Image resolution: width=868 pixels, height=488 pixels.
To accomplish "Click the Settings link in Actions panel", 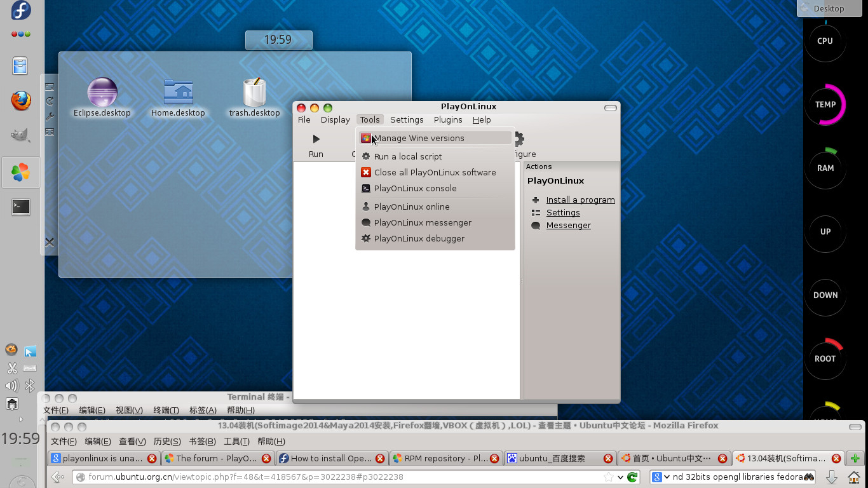I will coord(563,212).
